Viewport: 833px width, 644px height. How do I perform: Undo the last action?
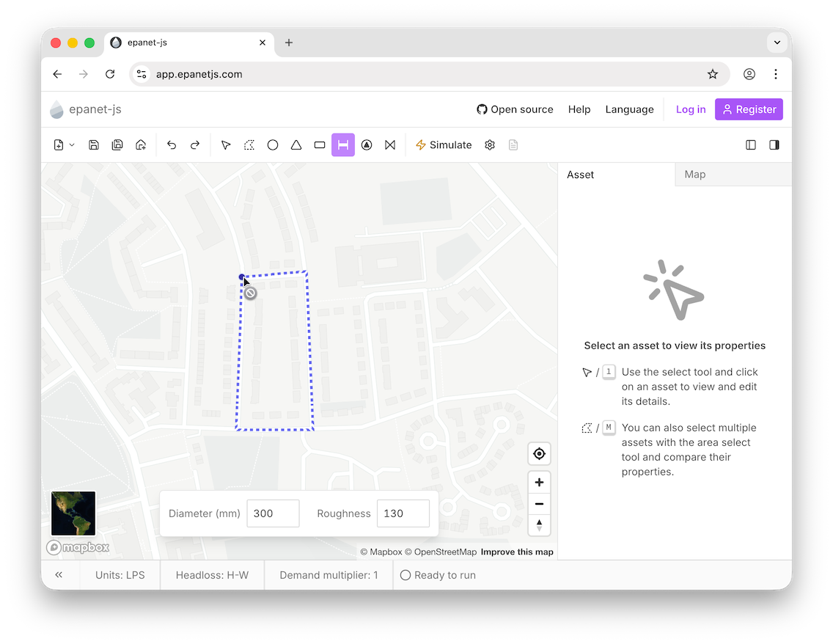pyautogui.click(x=172, y=144)
